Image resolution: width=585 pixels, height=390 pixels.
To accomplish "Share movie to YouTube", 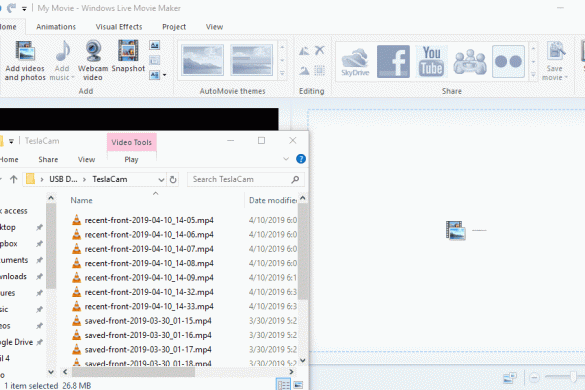I will (431, 62).
